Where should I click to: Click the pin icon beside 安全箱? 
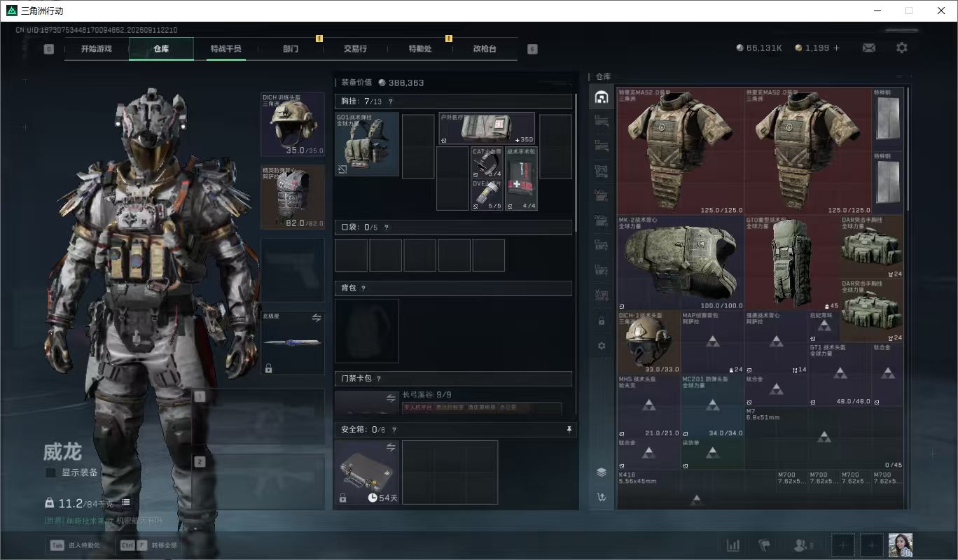pos(569,430)
